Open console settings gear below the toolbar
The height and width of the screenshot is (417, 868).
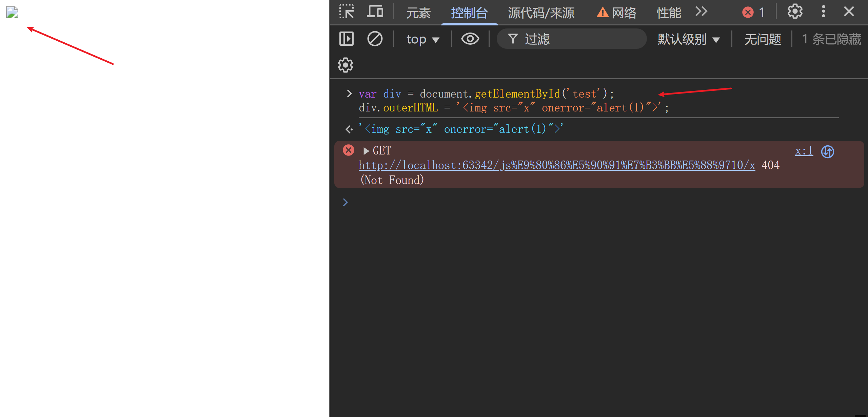[x=346, y=65]
